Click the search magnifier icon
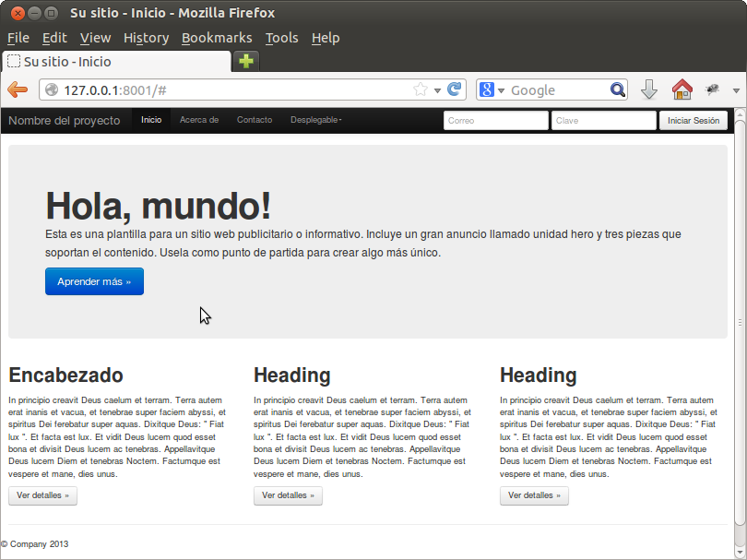The width and height of the screenshot is (747, 560). click(618, 89)
